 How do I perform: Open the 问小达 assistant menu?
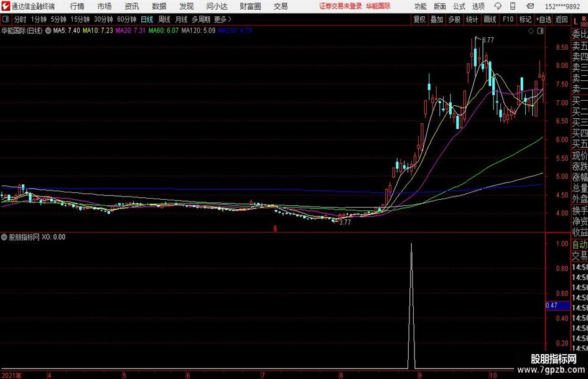point(217,6)
